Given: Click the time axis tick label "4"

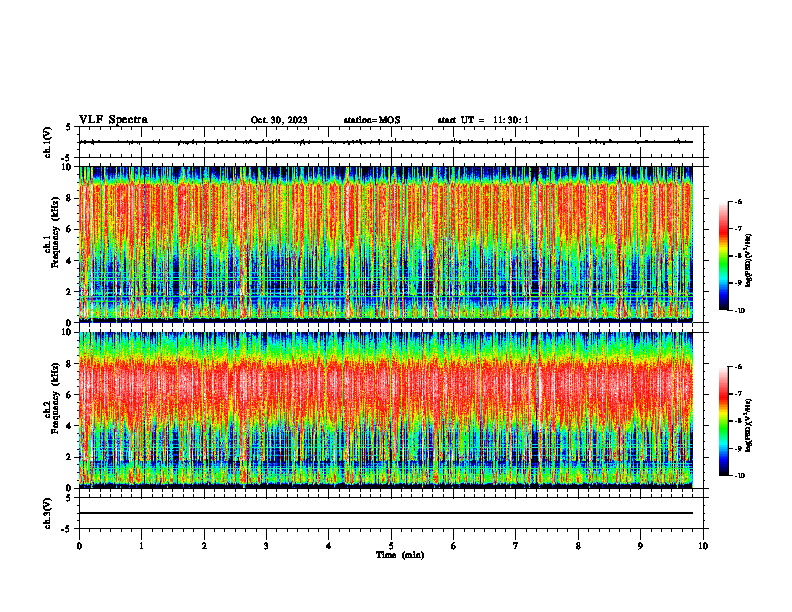Looking at the screenshot, I should 329,546.
